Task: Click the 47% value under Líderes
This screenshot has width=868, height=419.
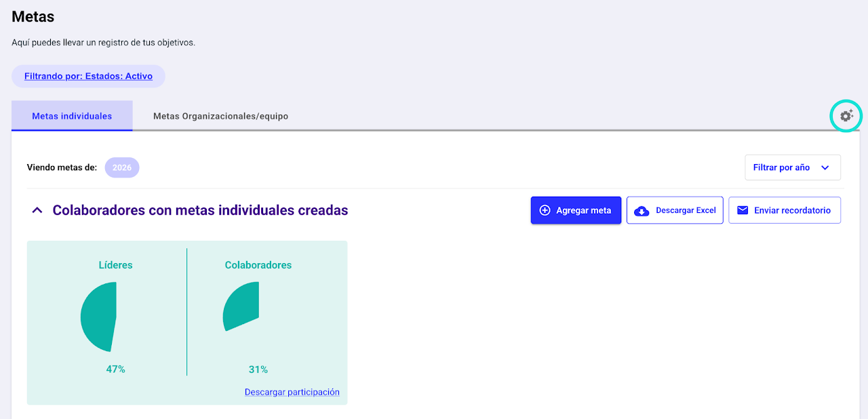Action: [115, 370]
